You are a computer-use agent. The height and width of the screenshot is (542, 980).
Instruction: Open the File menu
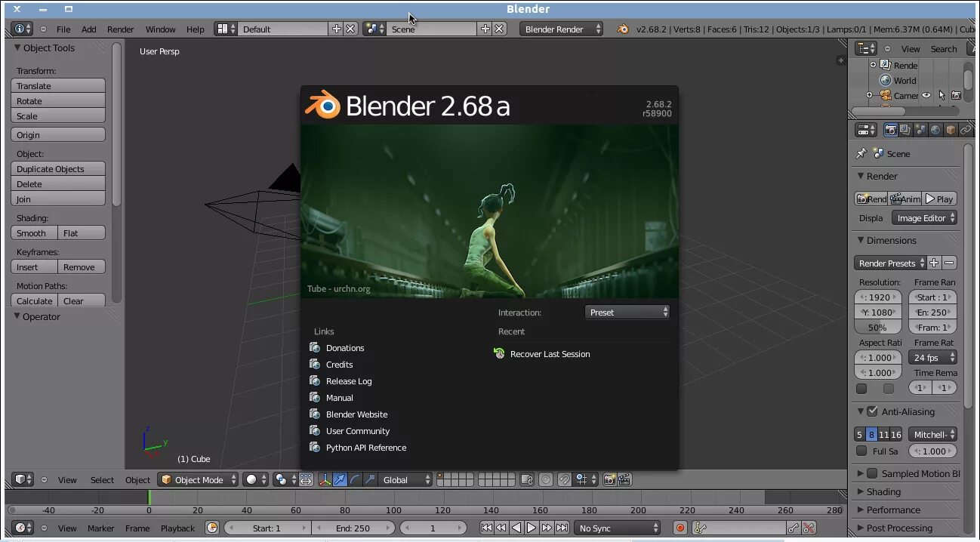(x=63, y=29)
